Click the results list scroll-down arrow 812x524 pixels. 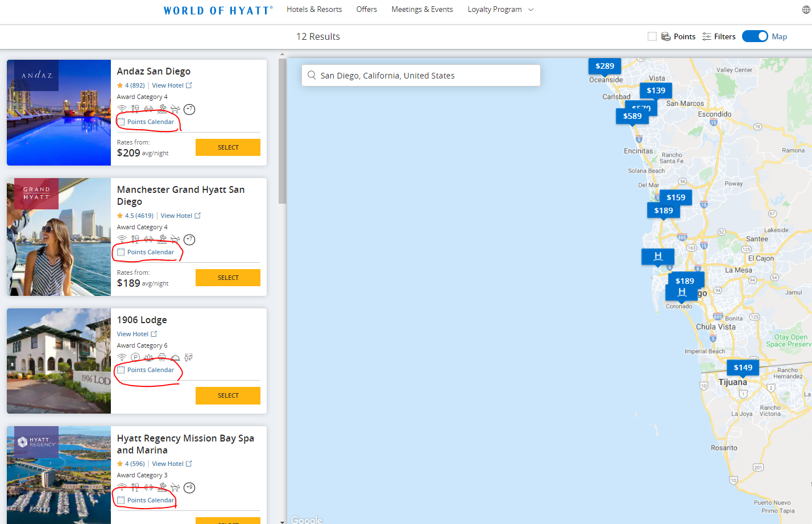coord(282,521)
